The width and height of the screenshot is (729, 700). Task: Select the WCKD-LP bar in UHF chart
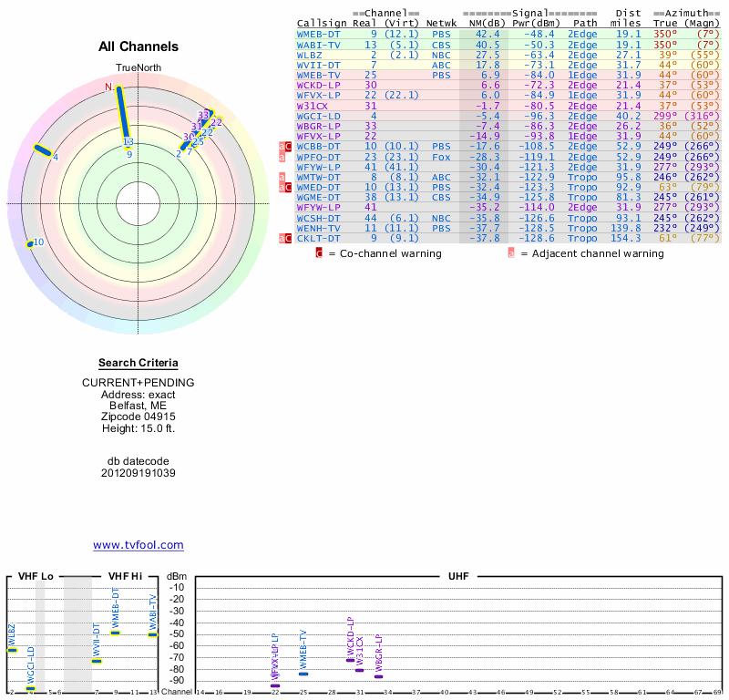350,660
